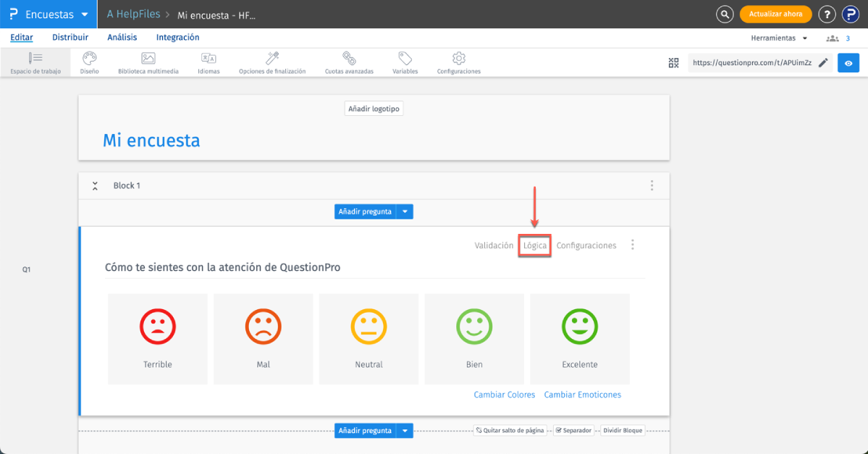The height and width of the screenshot is (454, 868).
Task: Click the Añadir logotipo button
Action: (374, 109)
